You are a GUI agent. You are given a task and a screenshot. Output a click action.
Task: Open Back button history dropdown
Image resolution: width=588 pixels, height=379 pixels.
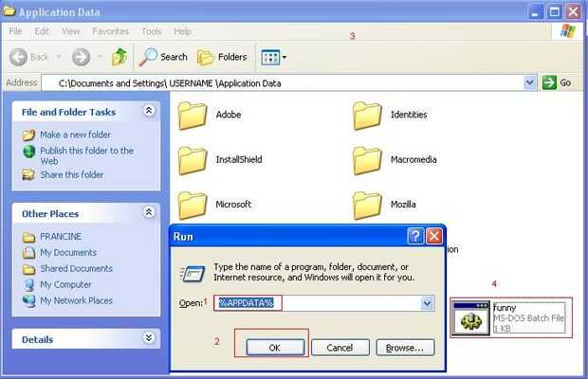pos(59,57)
